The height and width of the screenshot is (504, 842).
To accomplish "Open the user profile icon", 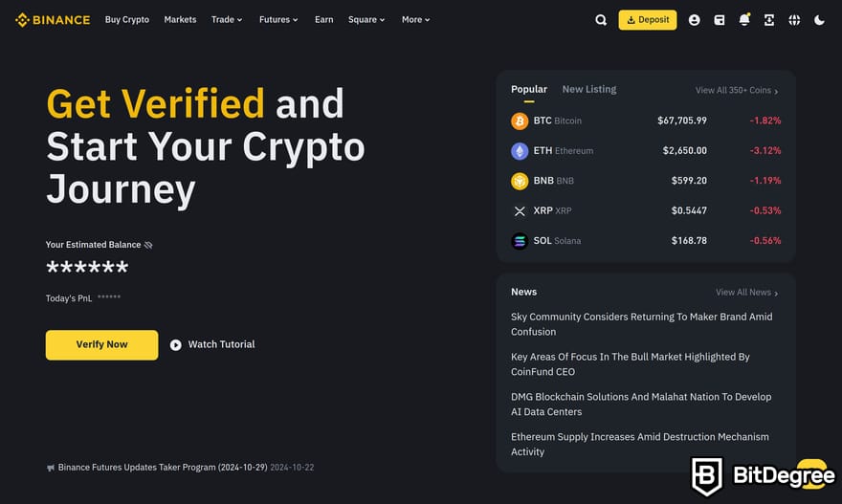I will tap(694, 20).
